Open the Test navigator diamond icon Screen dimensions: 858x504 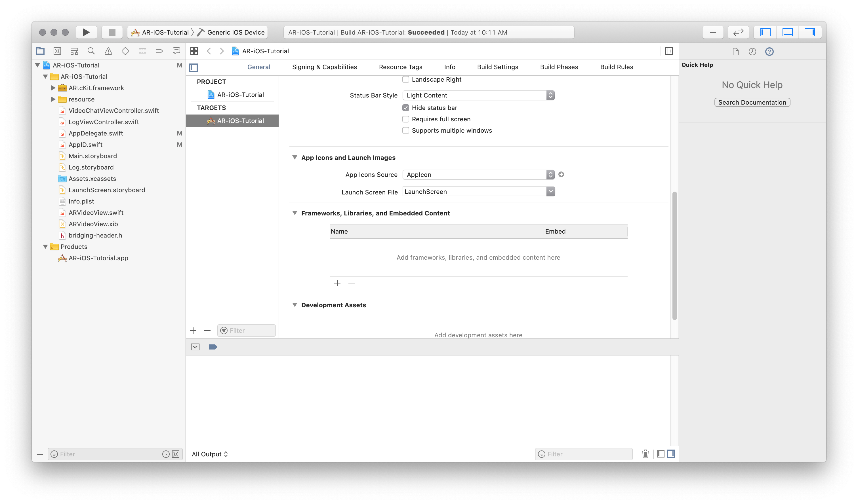(125, 51)
